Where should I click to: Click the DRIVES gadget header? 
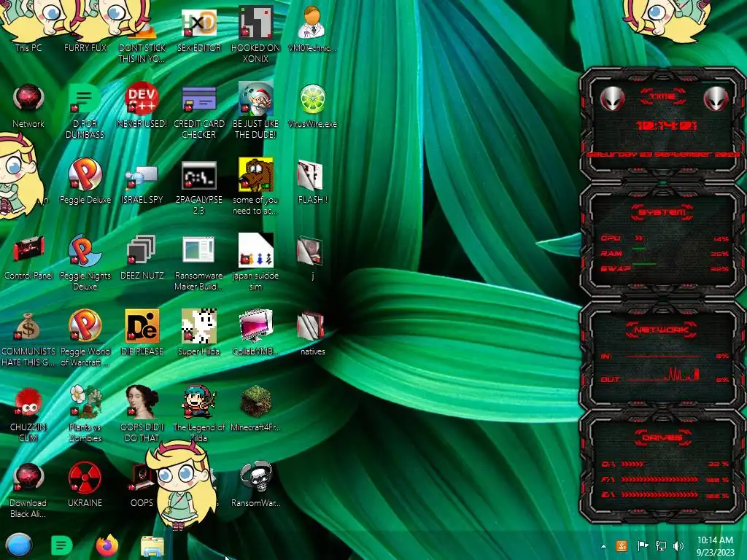(662, 437)
